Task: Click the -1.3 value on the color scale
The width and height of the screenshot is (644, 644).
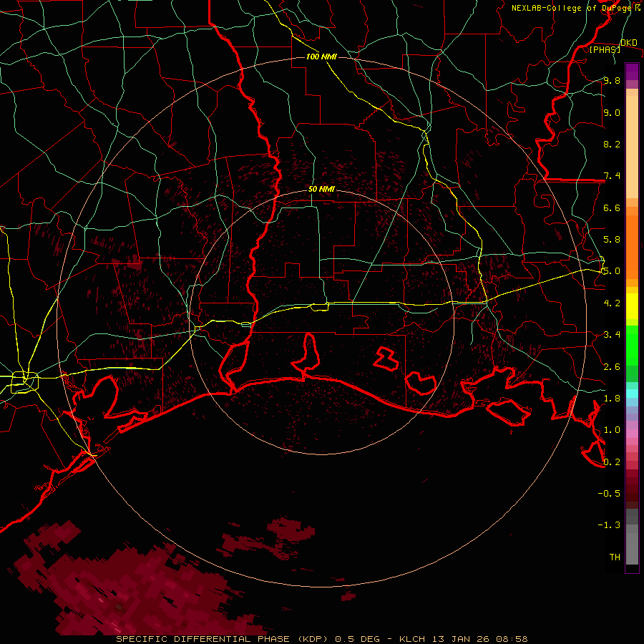Action: 609,525
